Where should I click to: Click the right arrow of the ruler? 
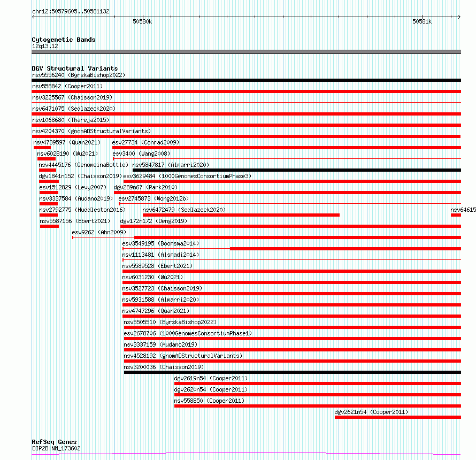459,17
